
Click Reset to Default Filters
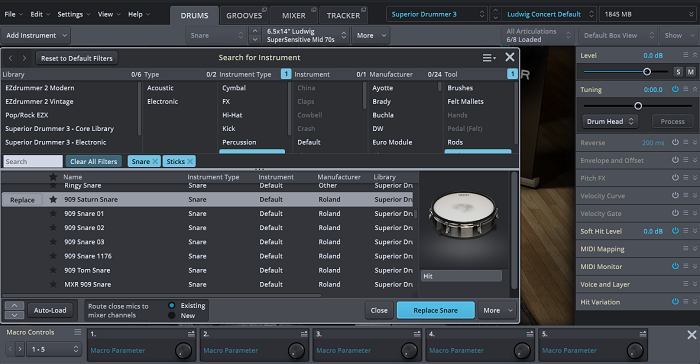click(x=77, y=58)
